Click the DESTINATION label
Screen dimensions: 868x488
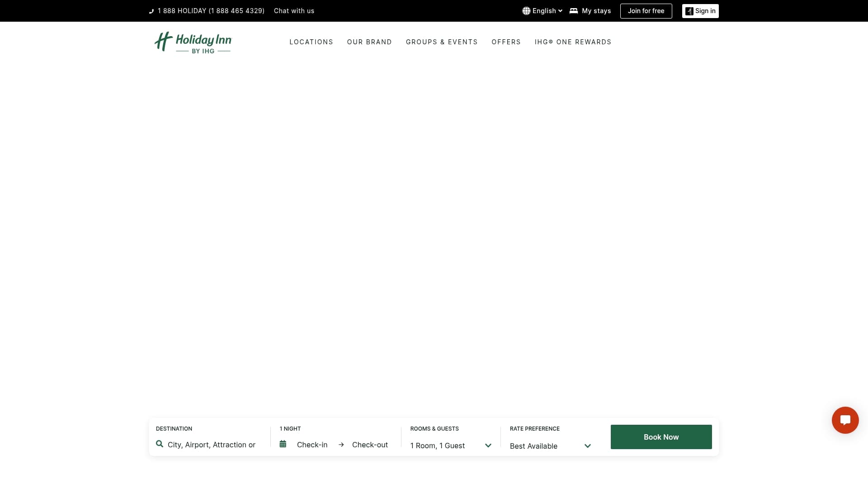pyautogui.click(x=174, y=429)
